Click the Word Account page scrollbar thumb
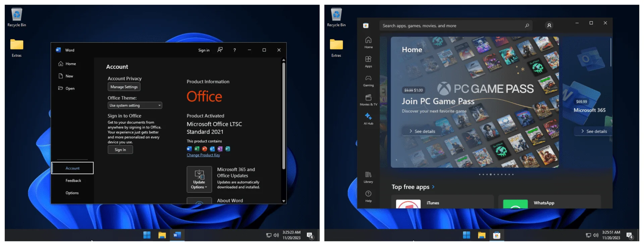The width and height of the screenshot is (644, 246). pos(284,115)
